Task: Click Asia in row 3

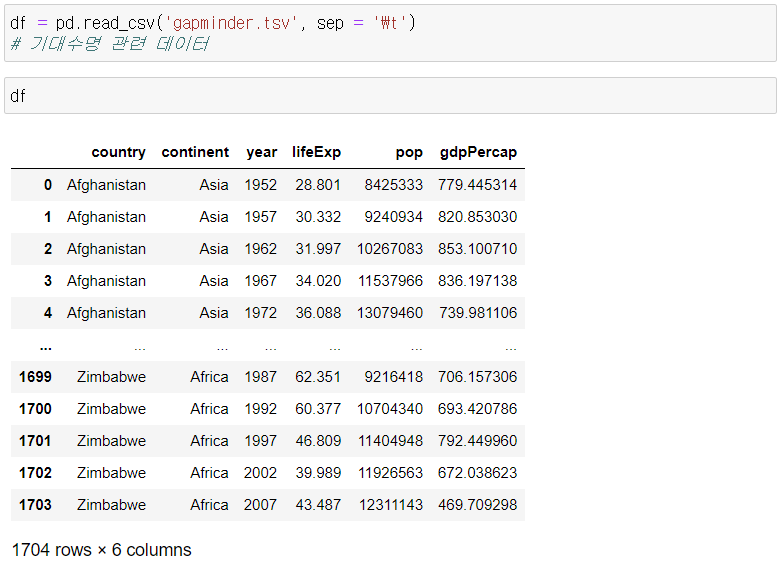Action: point(214,281)
